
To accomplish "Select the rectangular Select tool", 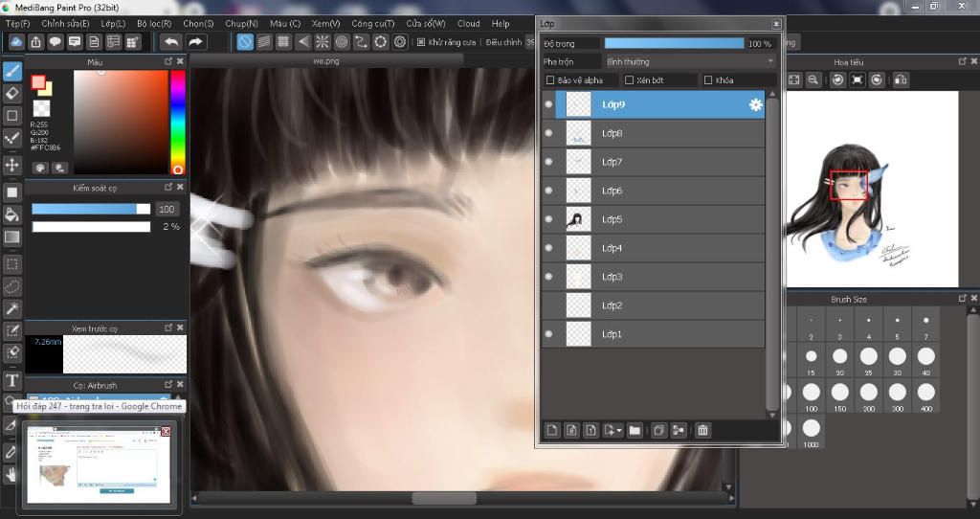I will click(11, 264).
